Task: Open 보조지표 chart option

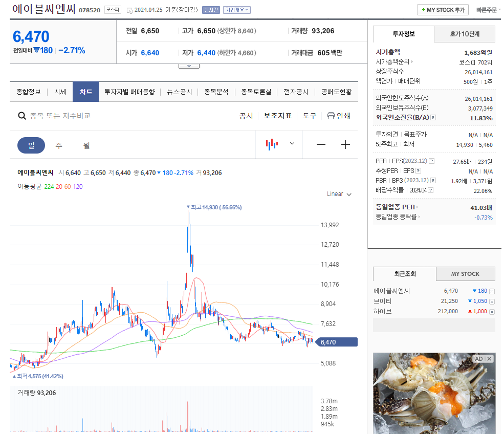Action: [x=278, y=116]
